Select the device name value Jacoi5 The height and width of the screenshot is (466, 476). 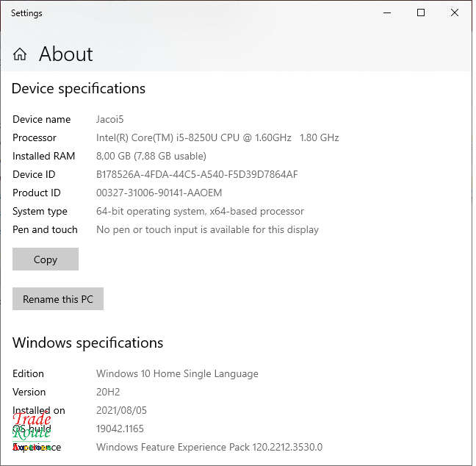click(111, 119)
